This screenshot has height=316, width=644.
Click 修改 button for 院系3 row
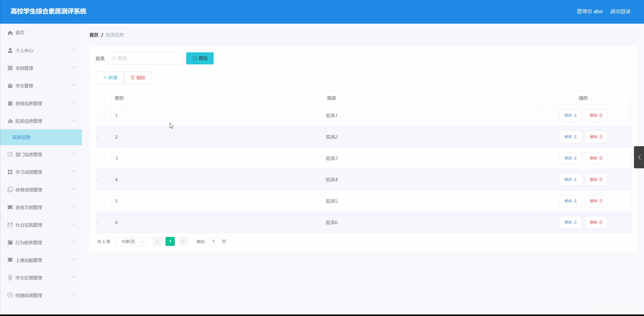[x=570, y=158]
